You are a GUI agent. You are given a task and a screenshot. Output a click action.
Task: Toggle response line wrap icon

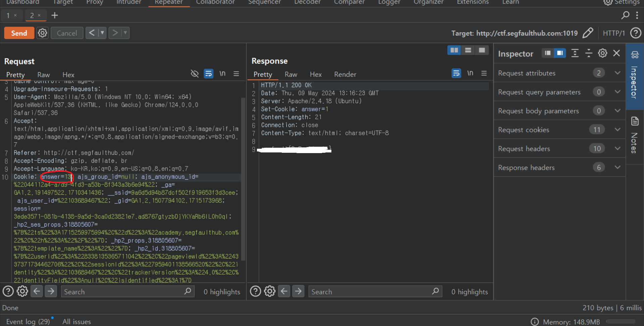pos(456,73)
